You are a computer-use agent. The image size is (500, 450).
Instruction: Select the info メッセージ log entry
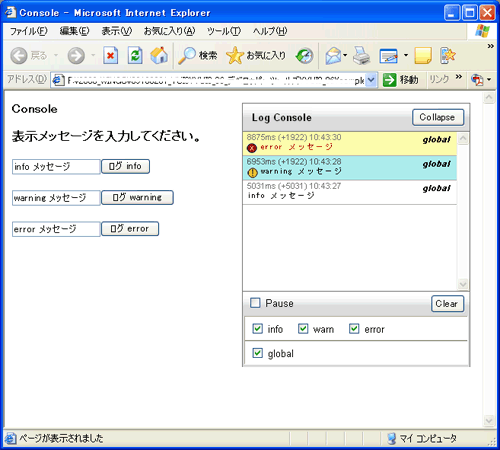tap(350, 192)
